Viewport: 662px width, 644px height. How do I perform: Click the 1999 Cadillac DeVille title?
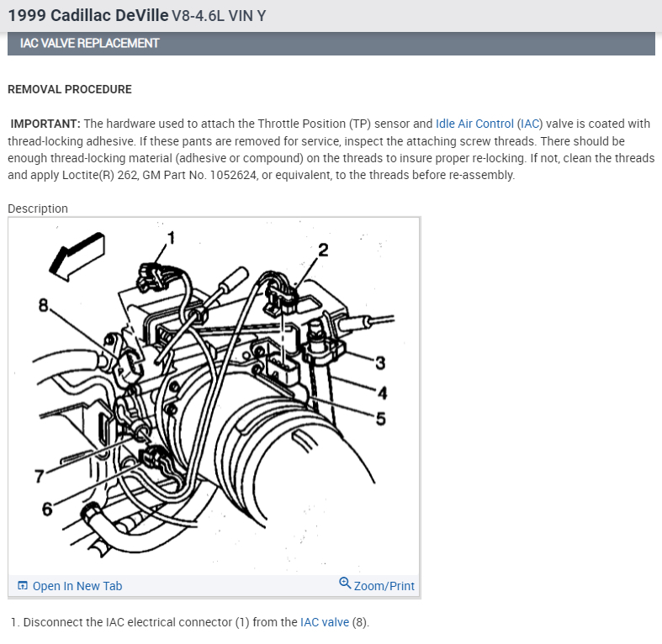coord(88,16)
